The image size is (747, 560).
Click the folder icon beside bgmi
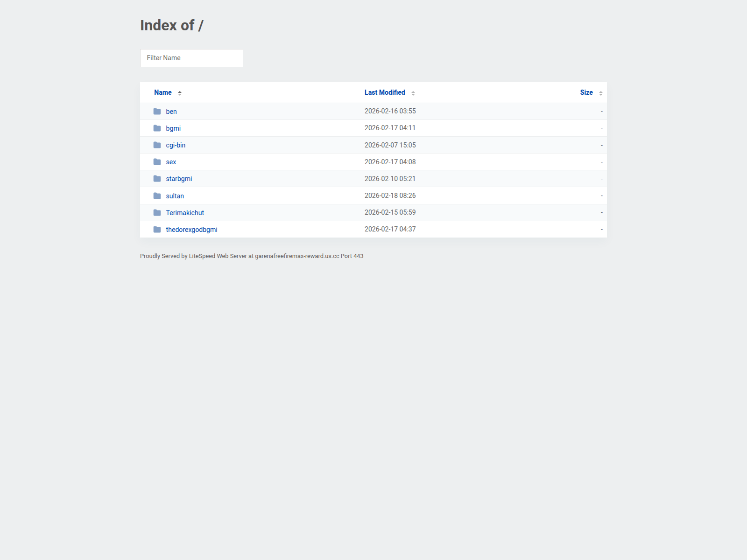point(157,128)
